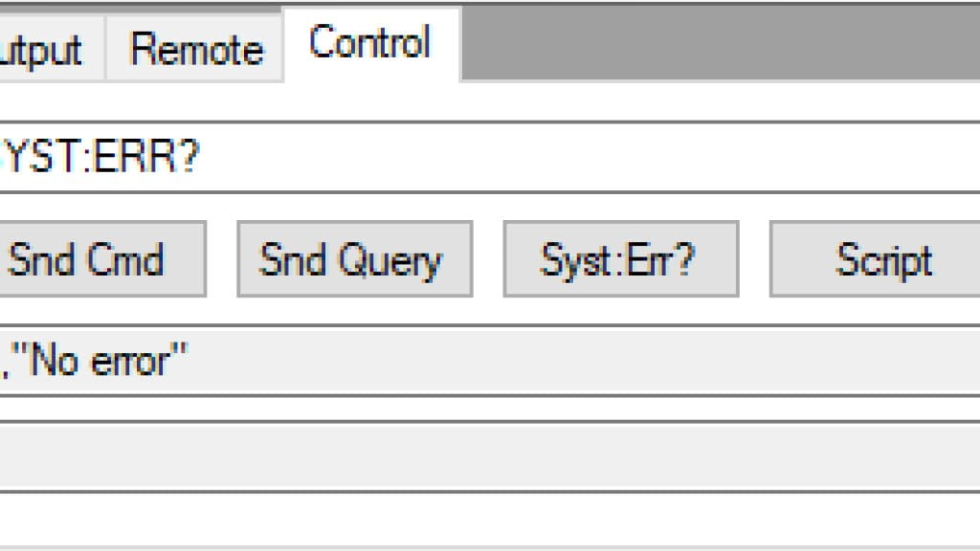Query the instrument using Snd Query

pyautogui.click(x=354, y=258)
